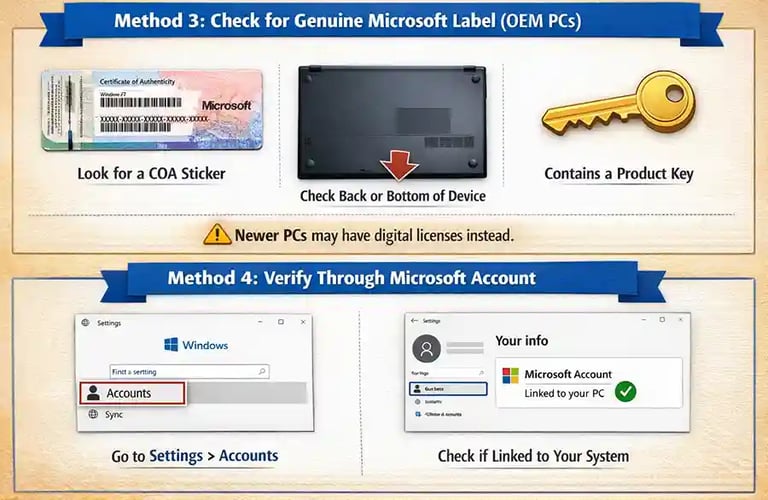
Task: Click the round user avatar in Your info window
Action: tap(427, 349)
